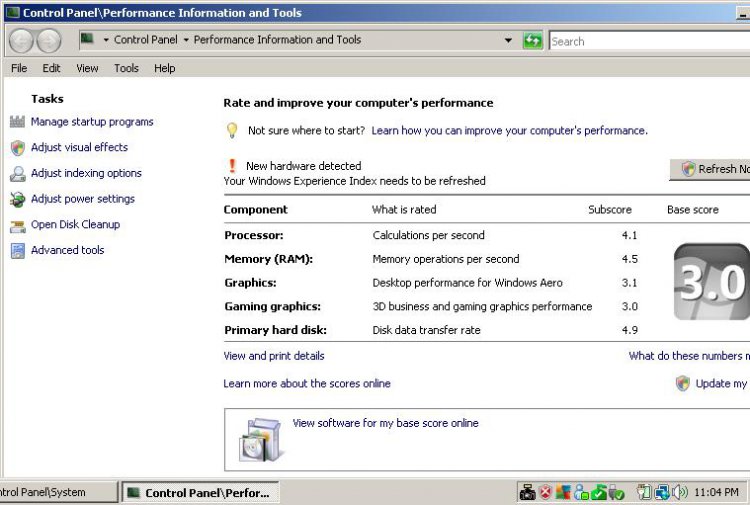
Task: Click View software for my base score online
Action: coord(385,423)
